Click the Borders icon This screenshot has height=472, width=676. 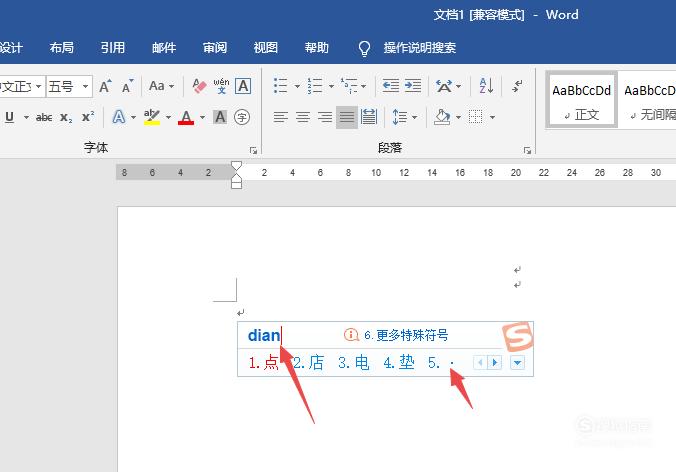[x=476, y=117]
